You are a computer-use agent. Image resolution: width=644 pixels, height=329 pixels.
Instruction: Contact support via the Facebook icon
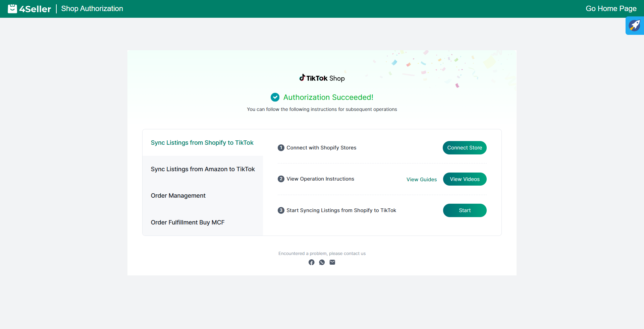(312, 262)
